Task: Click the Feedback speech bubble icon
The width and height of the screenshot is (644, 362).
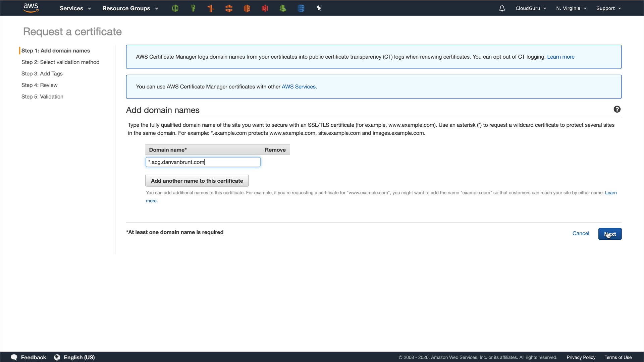Action: [x=14, y=357]
